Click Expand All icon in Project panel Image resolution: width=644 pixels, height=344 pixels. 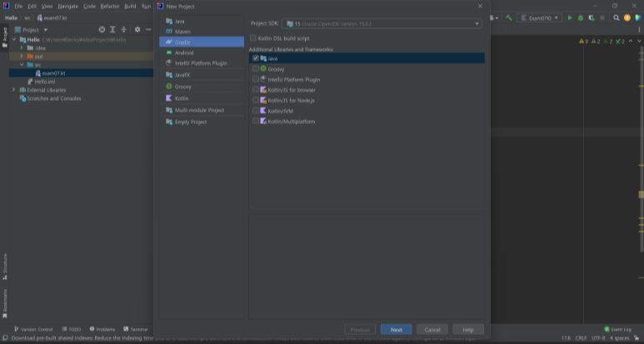coord(112,29)
